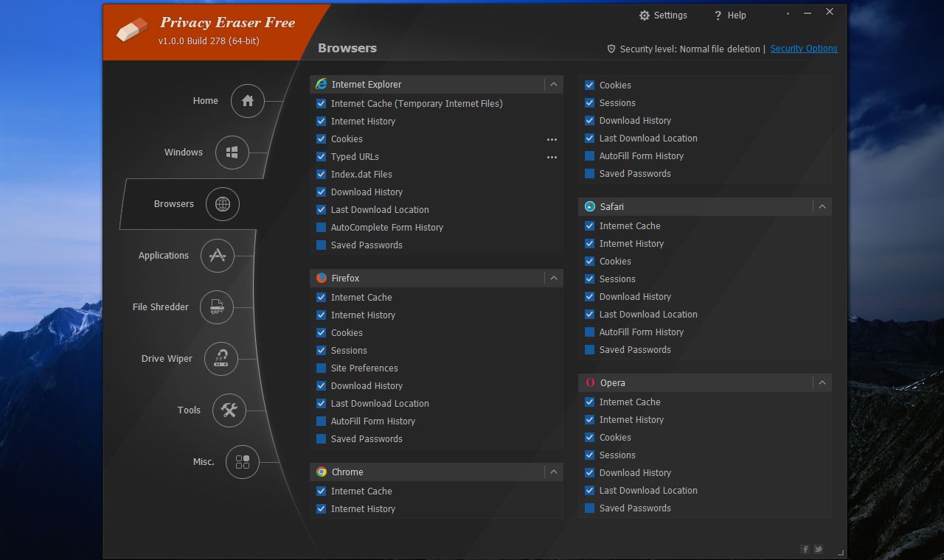Click the 'v1.0.0 Build 278 (64-bit)' version text
944x560 pixels.
209,41
